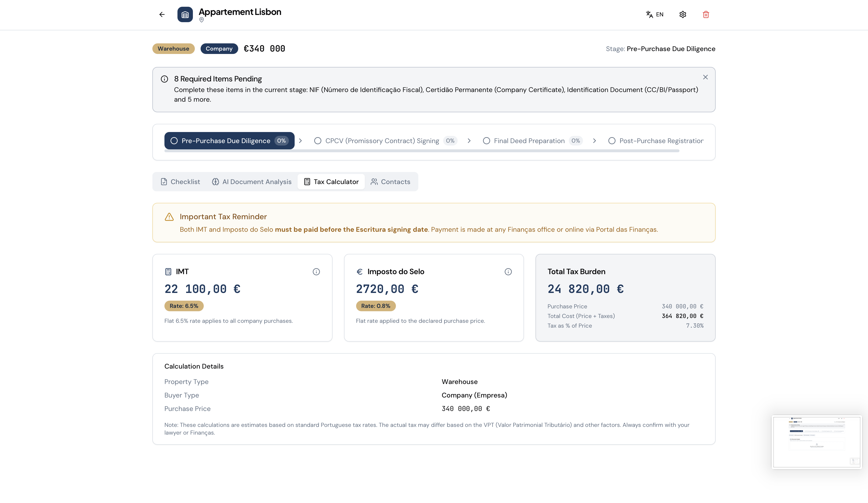Click the building property icon
This screenshot has width=868, height=503.
point(185,14)
